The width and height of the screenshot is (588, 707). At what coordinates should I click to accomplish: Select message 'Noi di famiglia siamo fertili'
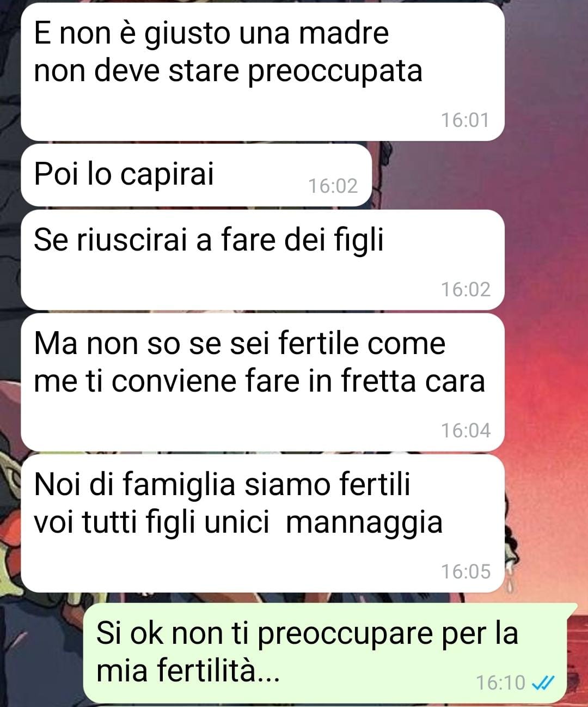pos(262,523)
